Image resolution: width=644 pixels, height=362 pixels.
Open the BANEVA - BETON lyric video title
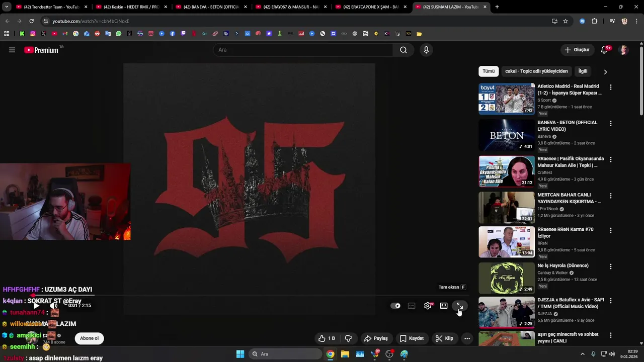tap(568, 126)
